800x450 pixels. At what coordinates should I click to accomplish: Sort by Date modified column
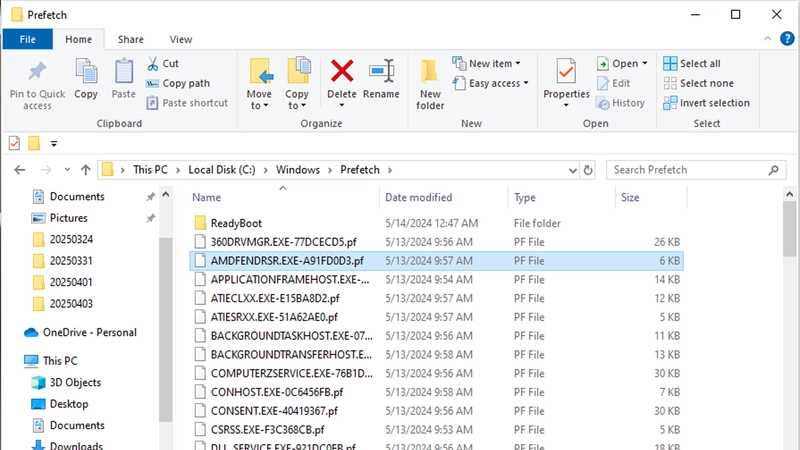pyautogui.click(x=418, y=197)
